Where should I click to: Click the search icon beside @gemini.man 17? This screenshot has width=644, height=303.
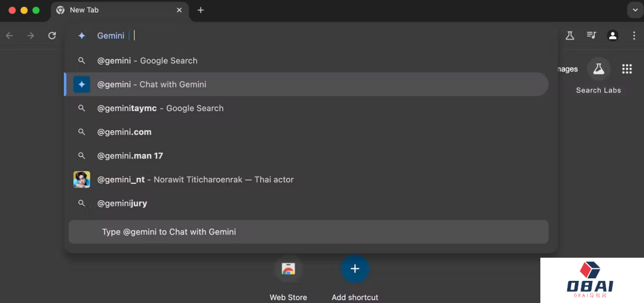coord(82,156)
